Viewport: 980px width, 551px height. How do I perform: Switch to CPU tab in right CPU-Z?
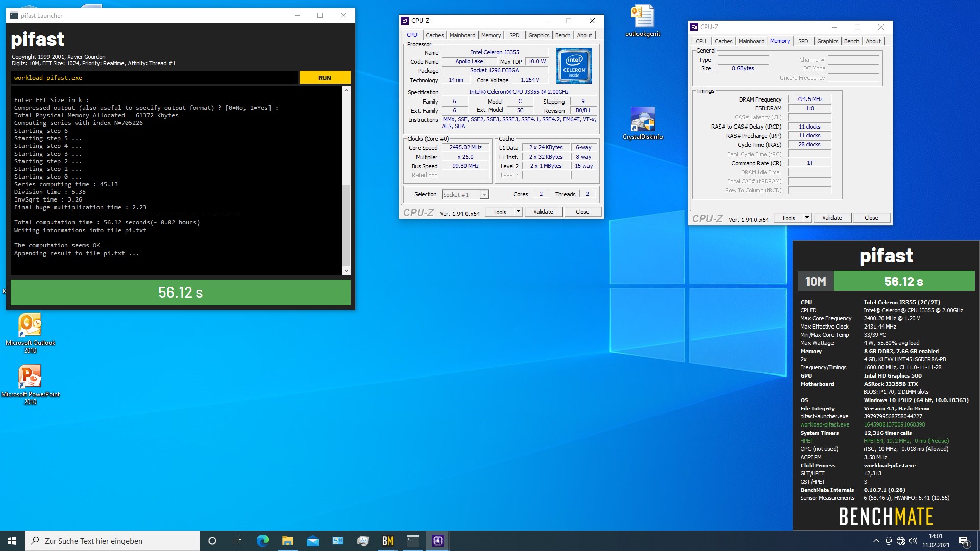tap(701, 41)
